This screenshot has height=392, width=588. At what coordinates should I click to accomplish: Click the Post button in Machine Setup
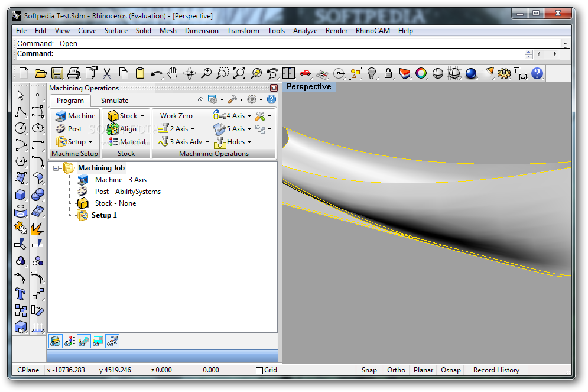tap(69, 129)
